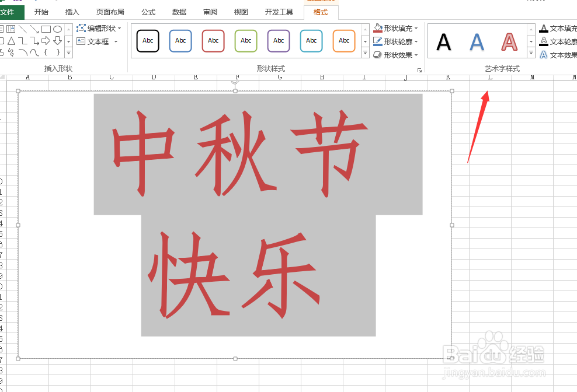
Task: Expand the WordArt styles gallery
Action: click(531, 53)
